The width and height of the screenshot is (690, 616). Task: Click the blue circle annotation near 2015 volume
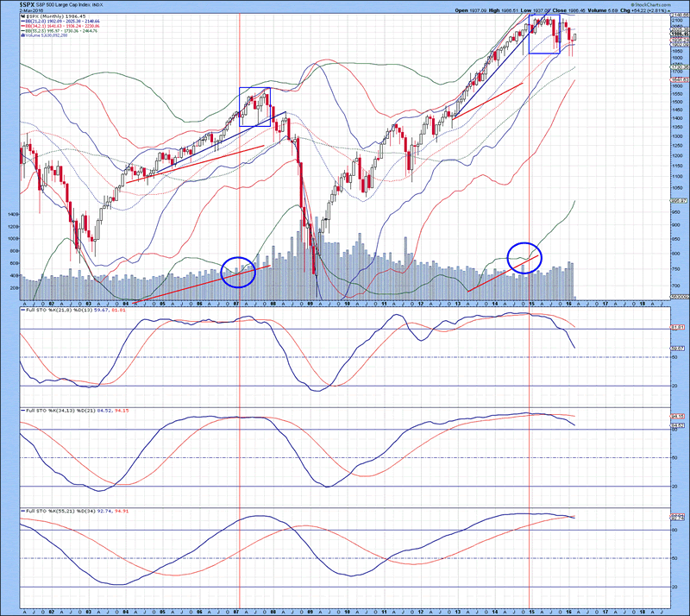pos(525,257)
